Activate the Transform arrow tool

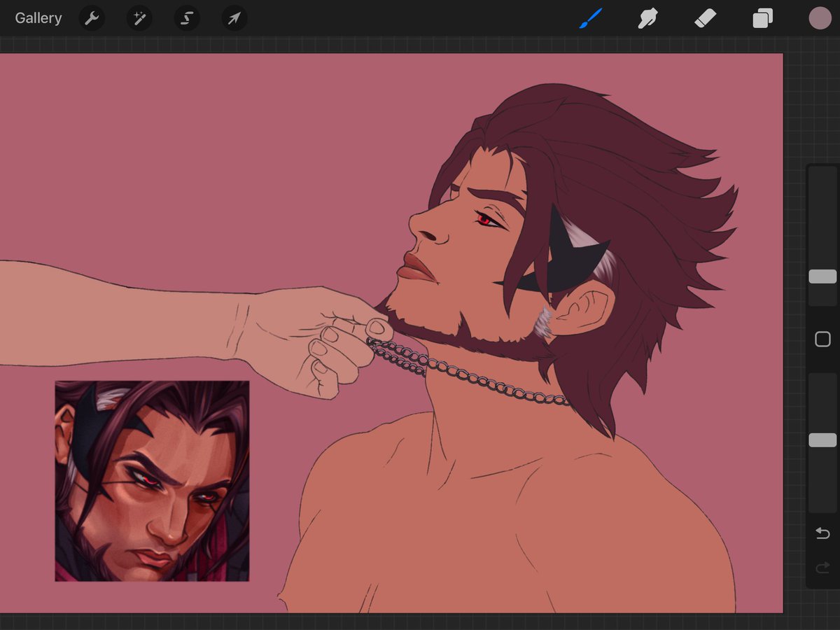[x=234, y=18]
